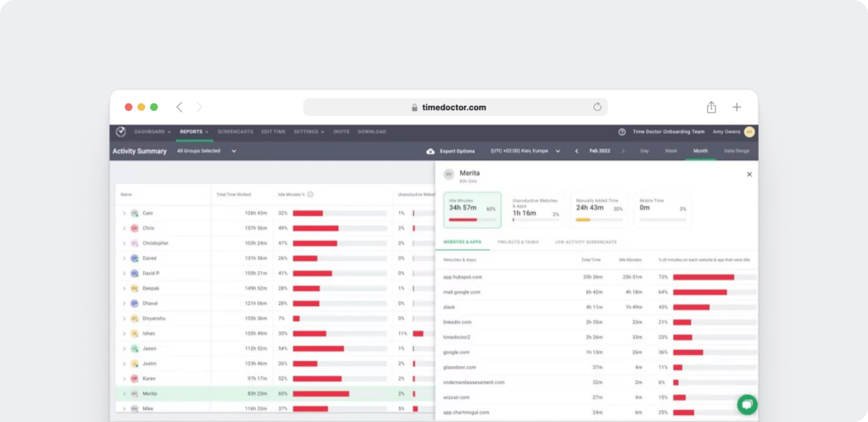Screen dimensions: 868x422
Task: Open the All Groups Selected dropdown
Action: point(207,151)
